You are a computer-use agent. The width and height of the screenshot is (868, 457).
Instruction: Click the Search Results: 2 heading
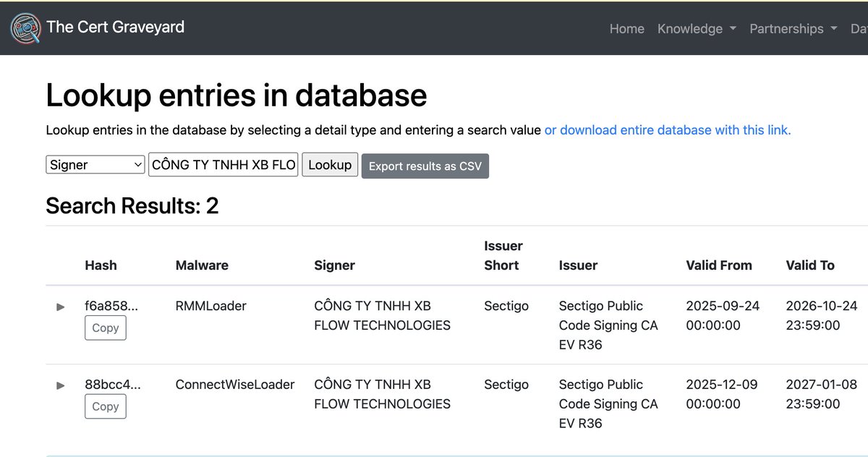132,206
